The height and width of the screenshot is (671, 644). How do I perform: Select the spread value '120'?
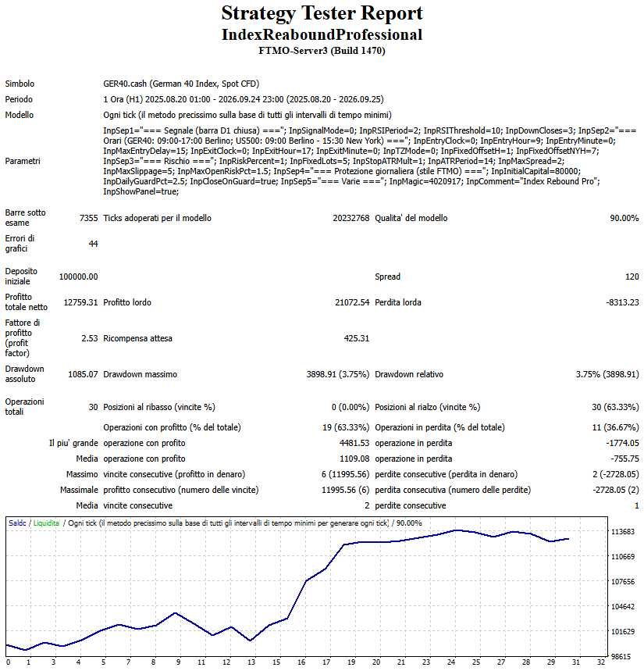[x=632, y=277]
